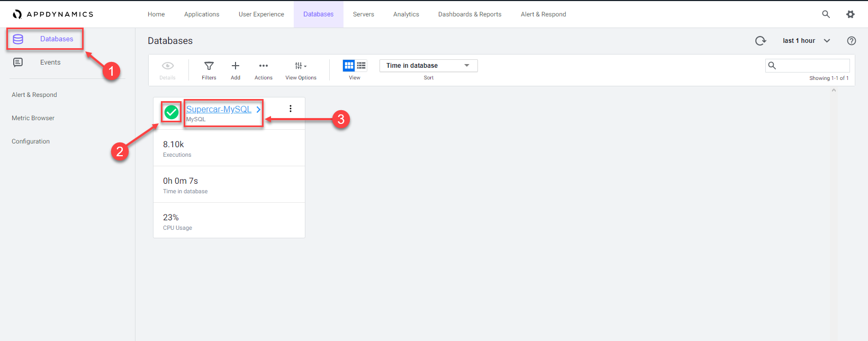Open the Supercar-MySQL card kebab menu

pyautogui.click(x=291, y=109)
